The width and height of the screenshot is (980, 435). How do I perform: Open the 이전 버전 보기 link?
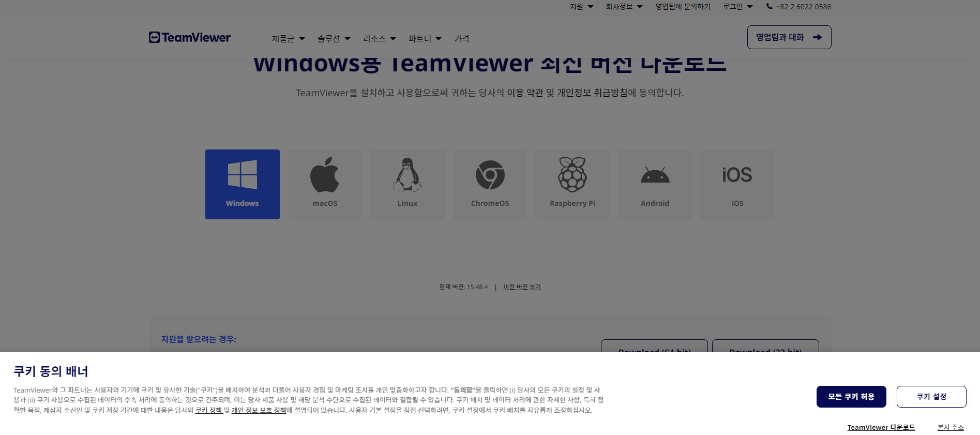tap(522, 287)
